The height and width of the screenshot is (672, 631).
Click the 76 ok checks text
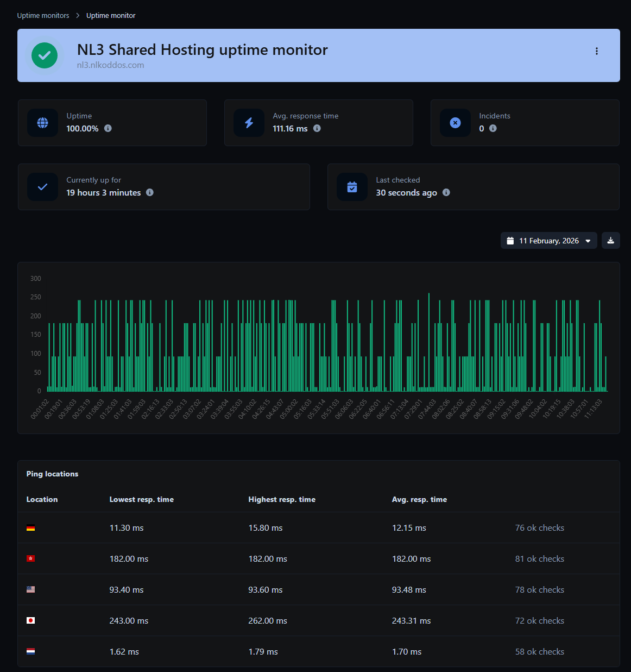click(539, 528)
